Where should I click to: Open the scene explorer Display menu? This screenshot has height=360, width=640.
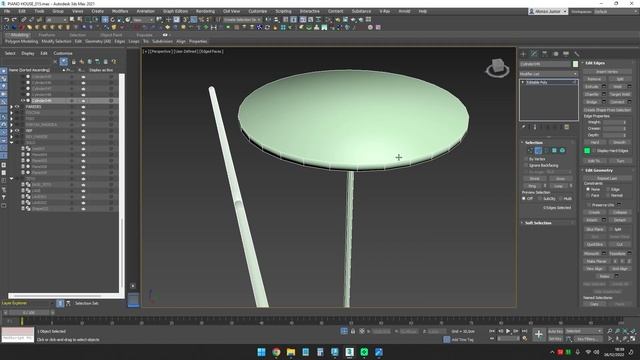click(x=28, y=53)
